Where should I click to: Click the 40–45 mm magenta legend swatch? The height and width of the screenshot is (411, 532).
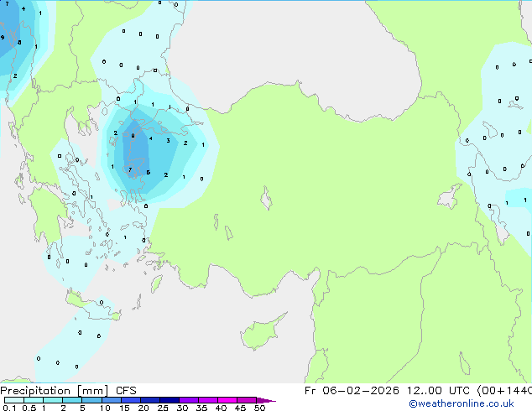click(x=227, y=400)
